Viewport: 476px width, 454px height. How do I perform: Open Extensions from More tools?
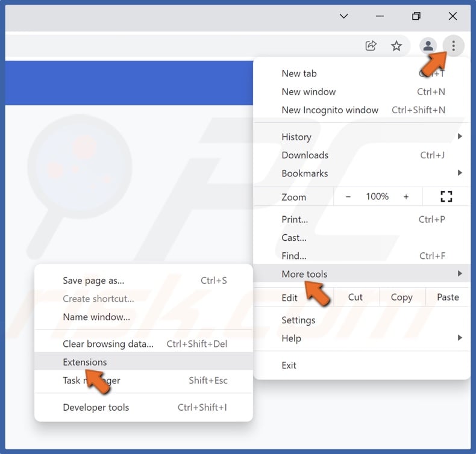click(x=143, y=361)
